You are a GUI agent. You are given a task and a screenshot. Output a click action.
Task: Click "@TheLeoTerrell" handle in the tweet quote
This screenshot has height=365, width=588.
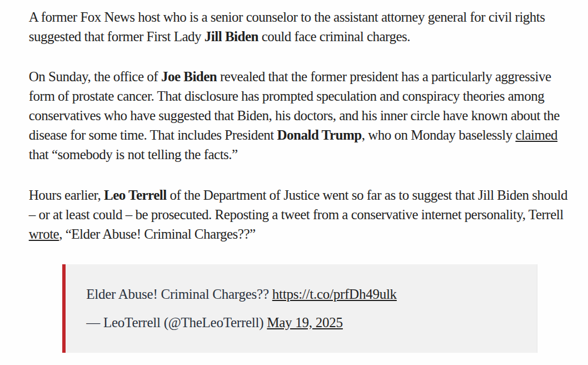(214, 323)
